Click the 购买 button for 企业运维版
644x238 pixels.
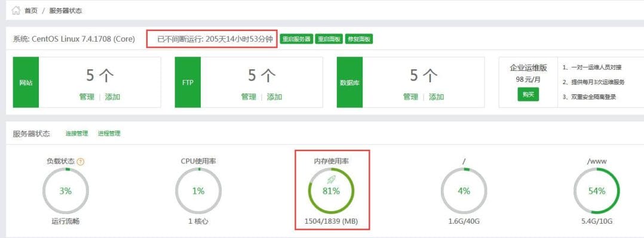[528, 94]
